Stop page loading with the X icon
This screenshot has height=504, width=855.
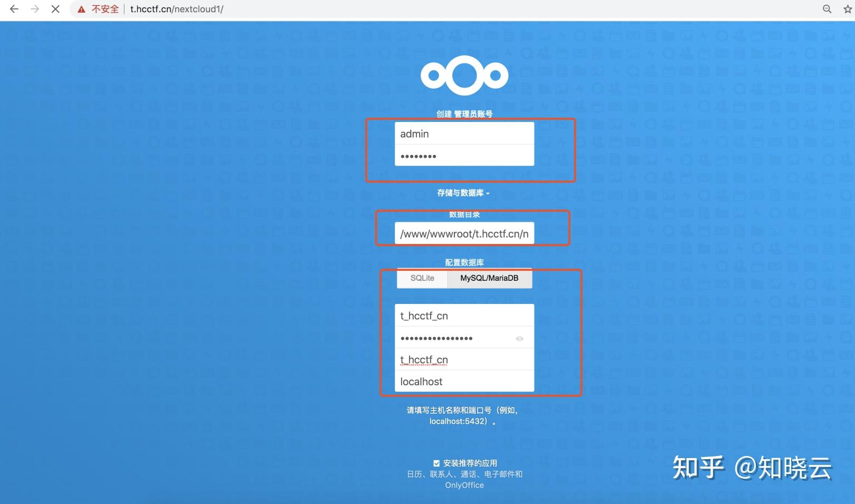point(55,9)
